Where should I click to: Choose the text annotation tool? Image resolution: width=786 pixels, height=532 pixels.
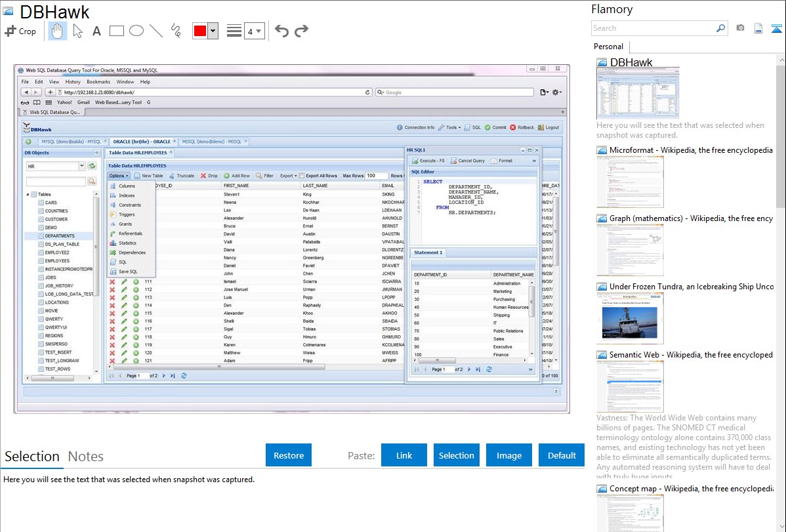[x=96, y=31]
